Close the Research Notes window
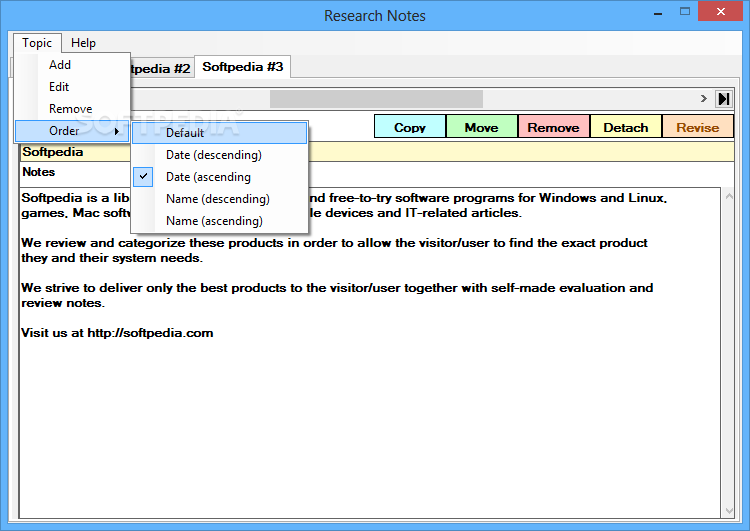Image resolution: width=750 pixels, height=531 pixels. click(720, 12)
